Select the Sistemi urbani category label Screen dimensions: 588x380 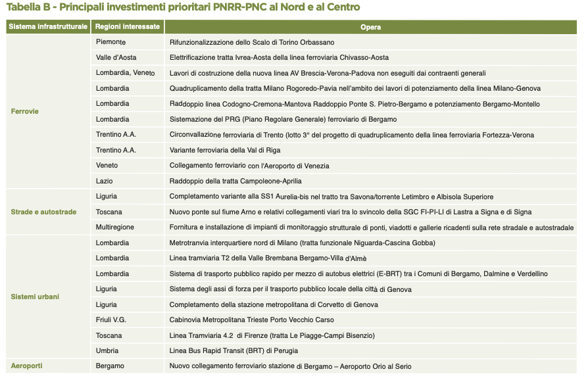(x=35, y=297)
